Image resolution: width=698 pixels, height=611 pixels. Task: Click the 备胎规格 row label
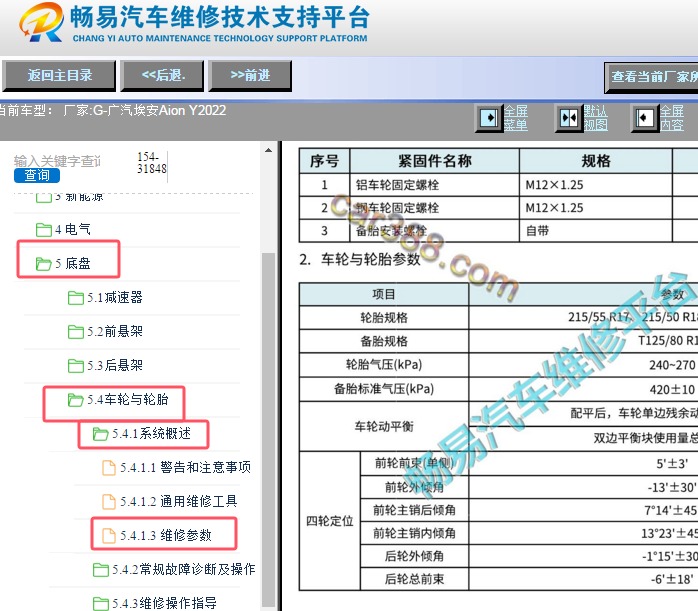coord(384,341)
